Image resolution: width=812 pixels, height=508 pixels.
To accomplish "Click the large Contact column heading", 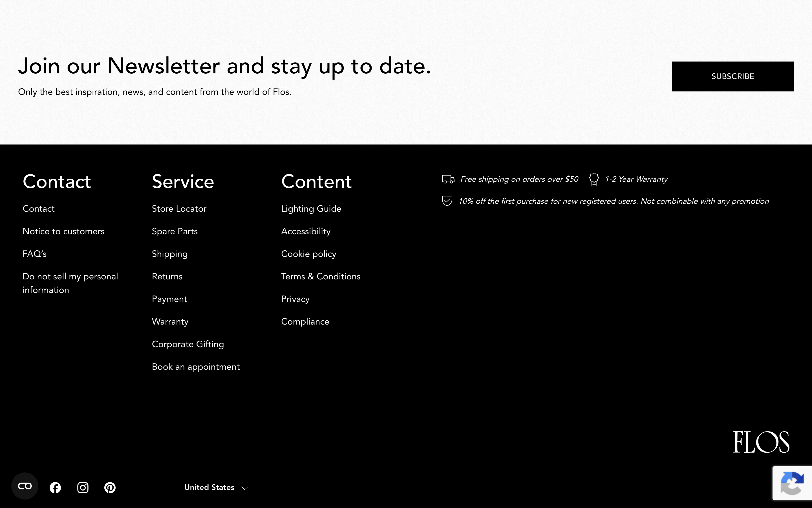I will point(57,181).
